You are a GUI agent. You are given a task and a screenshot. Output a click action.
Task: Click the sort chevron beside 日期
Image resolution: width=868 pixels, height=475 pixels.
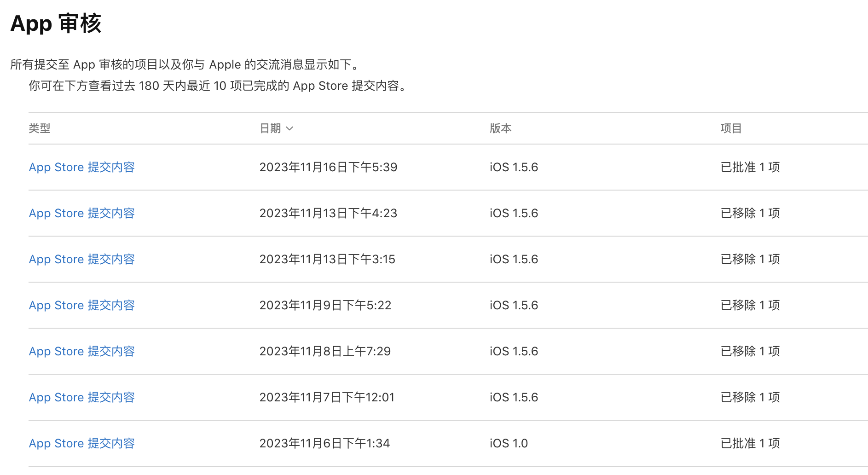[x=289, y=128]
